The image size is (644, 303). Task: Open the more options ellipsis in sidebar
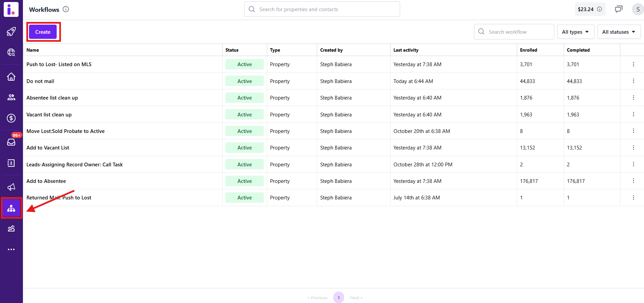[x=11, y=249]
